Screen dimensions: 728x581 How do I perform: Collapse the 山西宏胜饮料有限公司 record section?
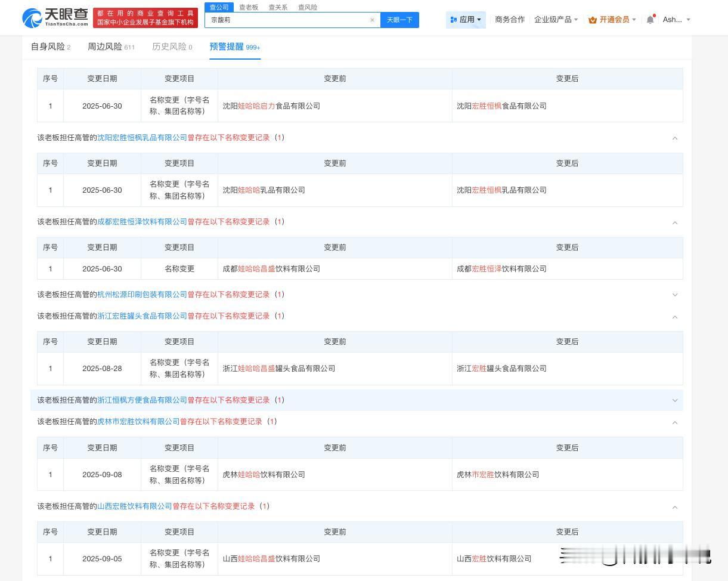coord(675,507)
